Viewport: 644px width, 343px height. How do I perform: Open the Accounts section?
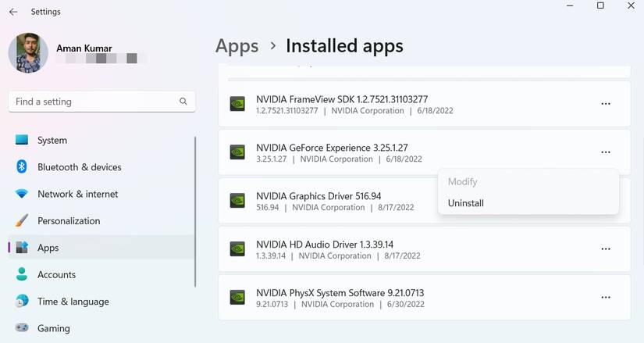point(56,275)
